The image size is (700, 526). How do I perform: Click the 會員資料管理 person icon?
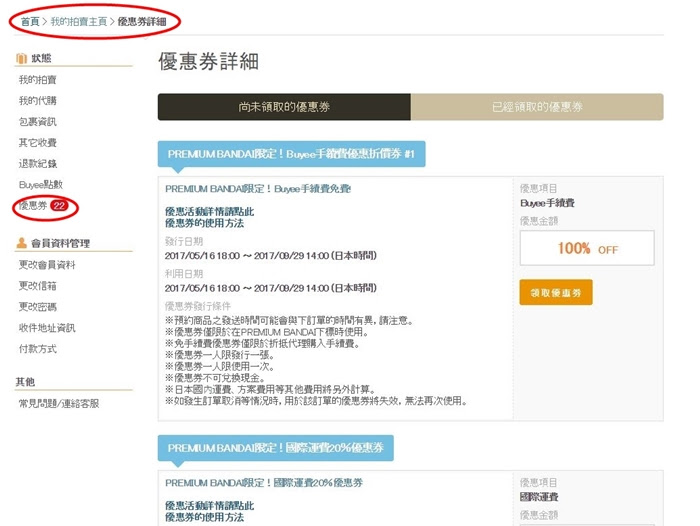21,243
